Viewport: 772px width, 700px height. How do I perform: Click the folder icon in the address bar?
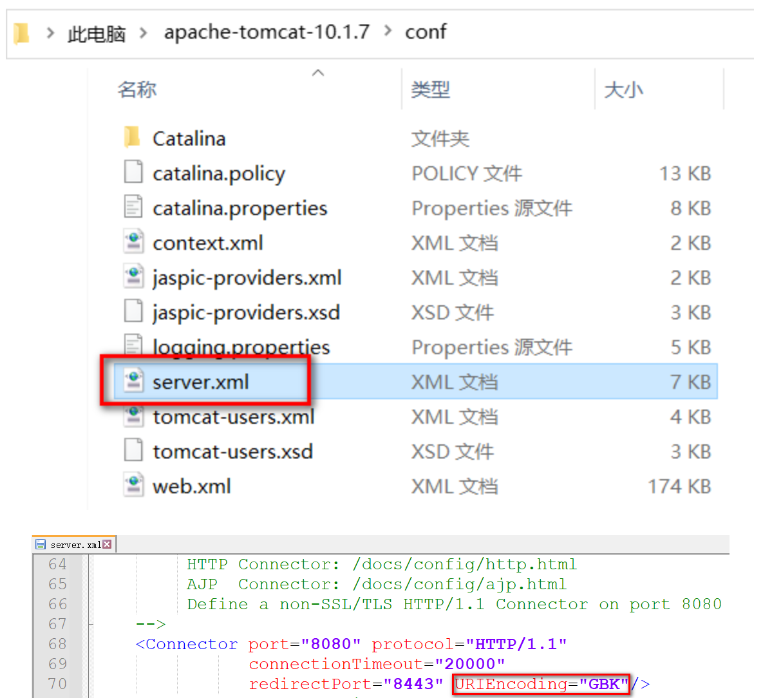[x=21, y=33]
